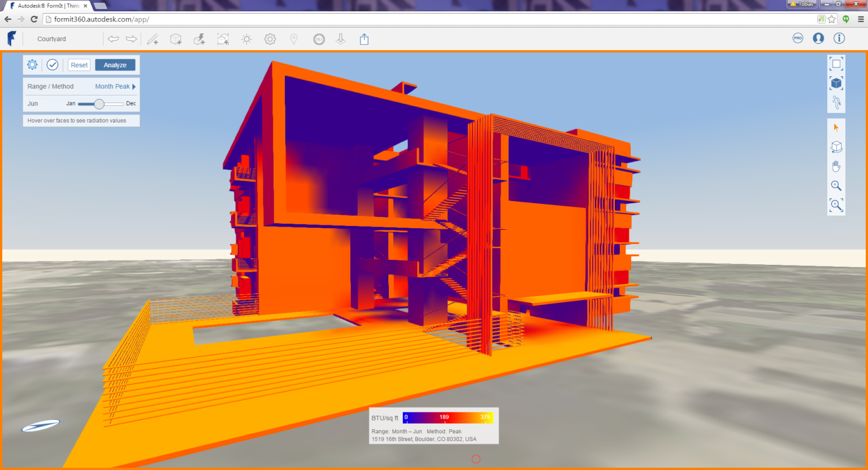Toggle the 3D perspective cube view

pos(836,83)
